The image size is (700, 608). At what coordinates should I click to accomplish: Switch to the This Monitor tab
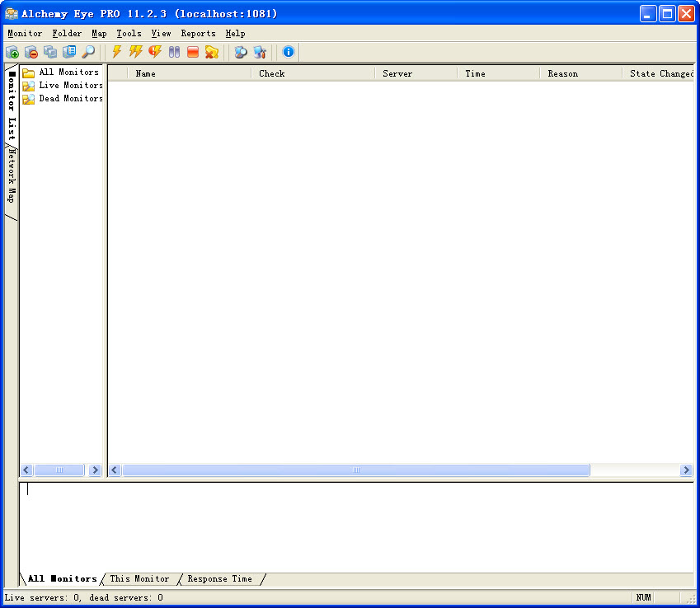(x=139, y=579)
